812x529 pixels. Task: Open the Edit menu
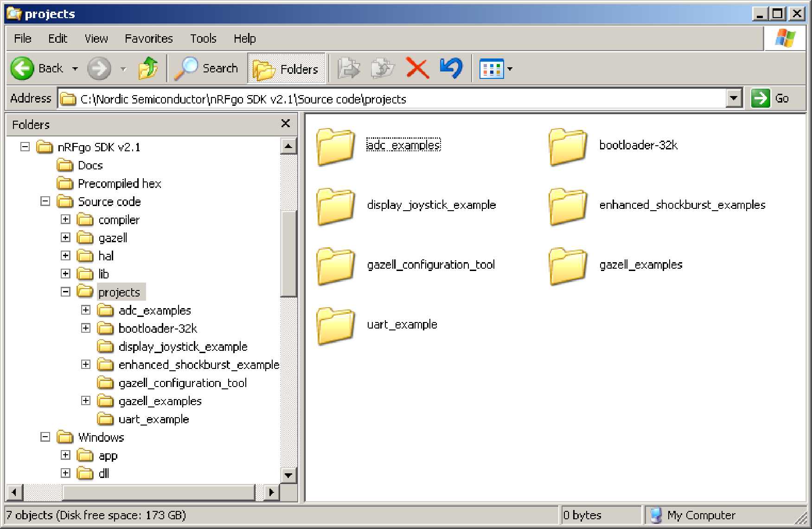click(x=58, y=39)
